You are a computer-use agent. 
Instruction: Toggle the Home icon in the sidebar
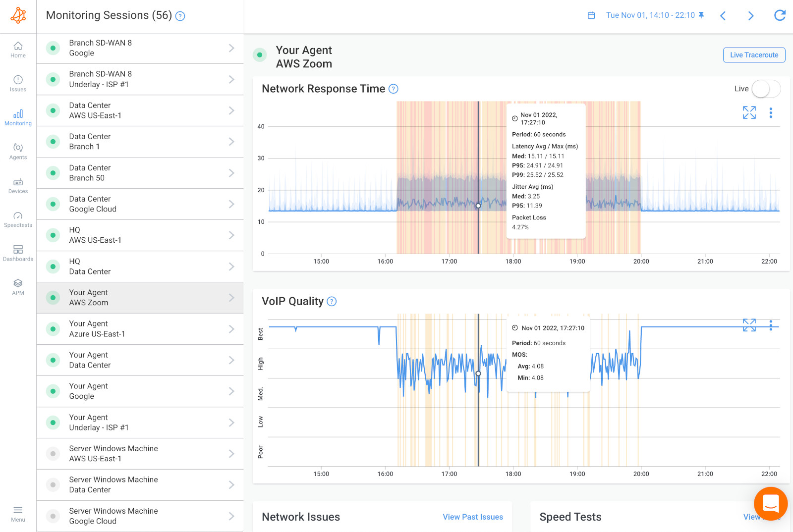[x=18, y=48]
